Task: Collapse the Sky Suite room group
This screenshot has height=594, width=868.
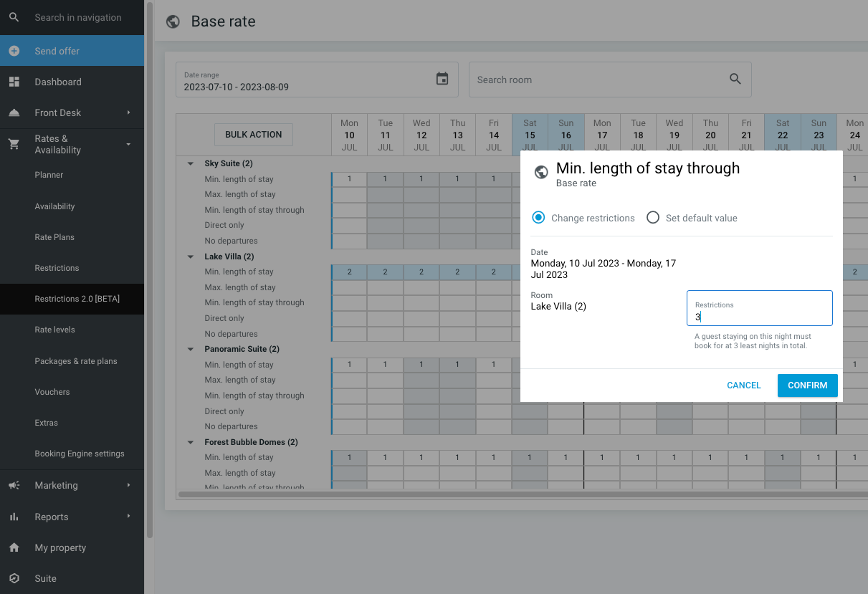Action: coord(191,163)
